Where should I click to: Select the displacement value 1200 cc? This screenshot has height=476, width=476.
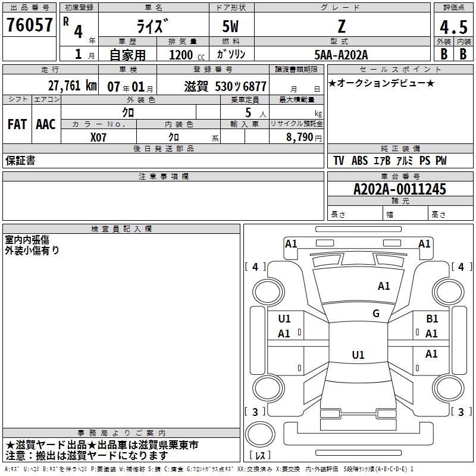coord(187,55)
